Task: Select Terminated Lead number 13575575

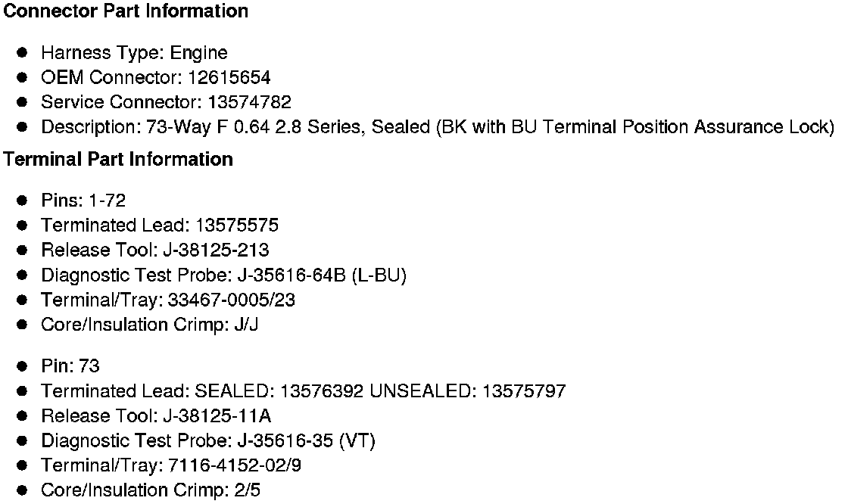Action: tap(237, 226)
